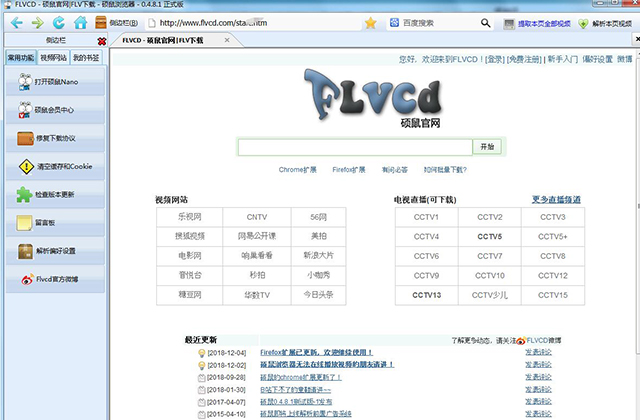The image size is (640, 420).
Task: Open the 2018-12-02 news link
Action: point(327,364)
